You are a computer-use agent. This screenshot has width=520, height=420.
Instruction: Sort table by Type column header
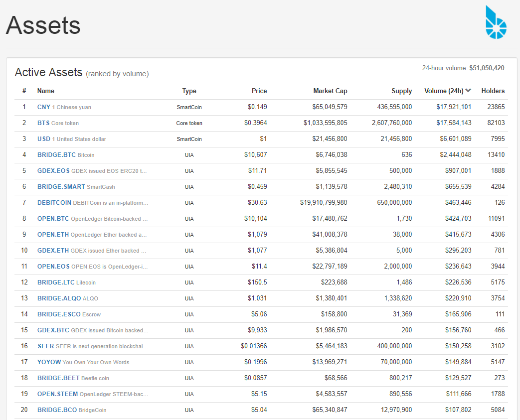click(x=189, y=91)
